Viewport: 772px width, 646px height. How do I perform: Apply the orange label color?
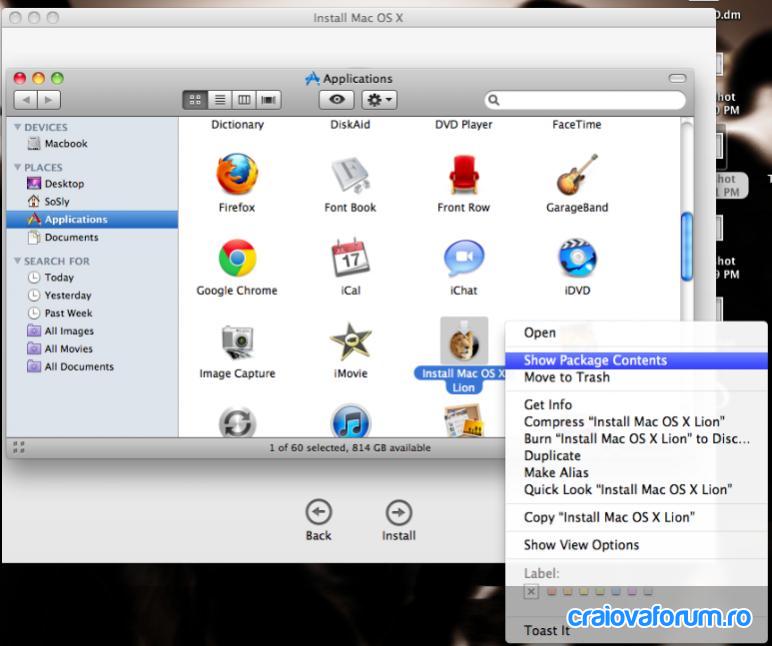pyautogui.click(x=568, y=591)
